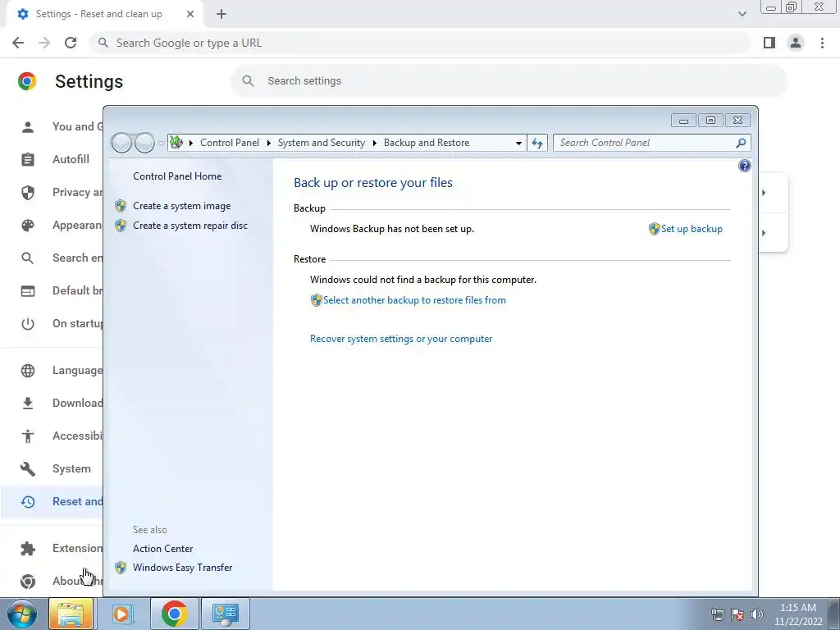Select the Settings - Reset and clean up tab
The height and width of the screenshot is (630, 840).
(105, 14)
